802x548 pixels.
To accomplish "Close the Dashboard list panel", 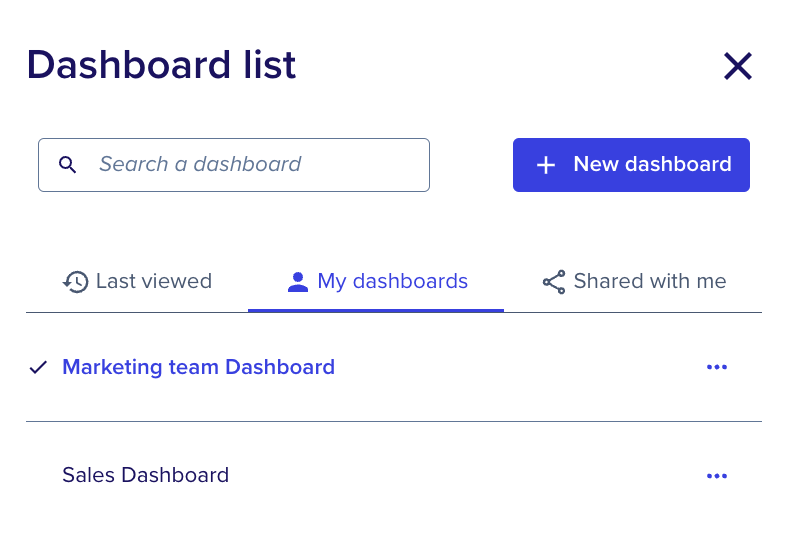I will point(738,66).
